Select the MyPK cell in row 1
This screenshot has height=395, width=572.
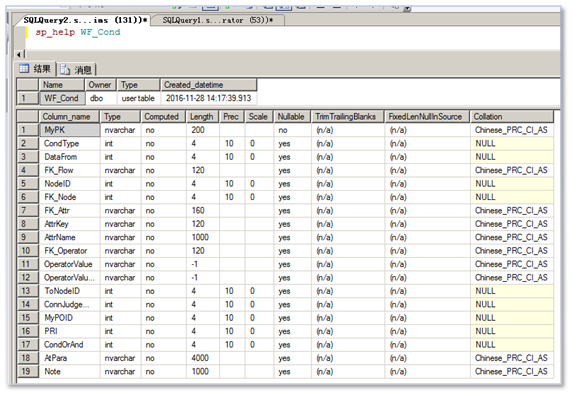pos(69,130)
